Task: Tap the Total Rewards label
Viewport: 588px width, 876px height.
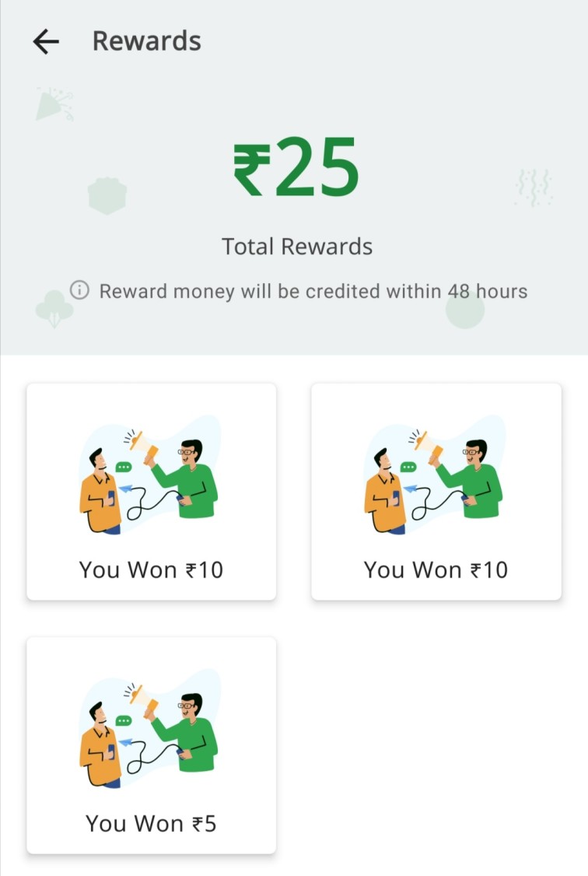Action: pyautogui.click(x=297, y=247)
